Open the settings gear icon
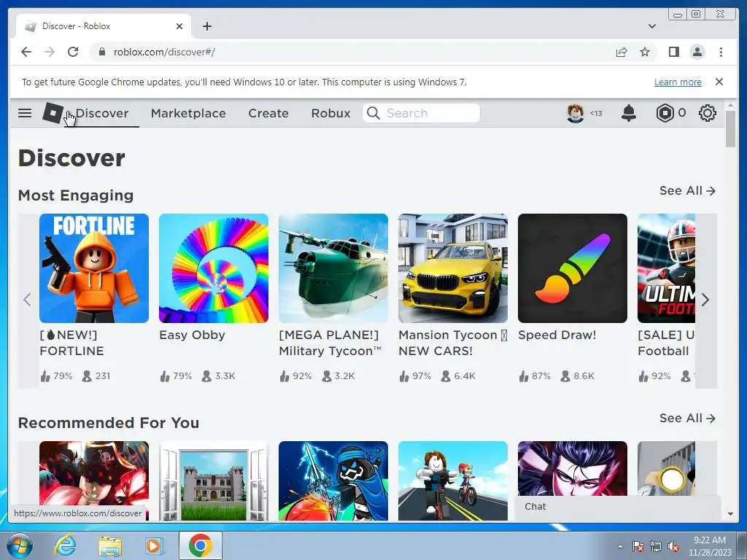This screenshot has width=747, height=560. 708,113
